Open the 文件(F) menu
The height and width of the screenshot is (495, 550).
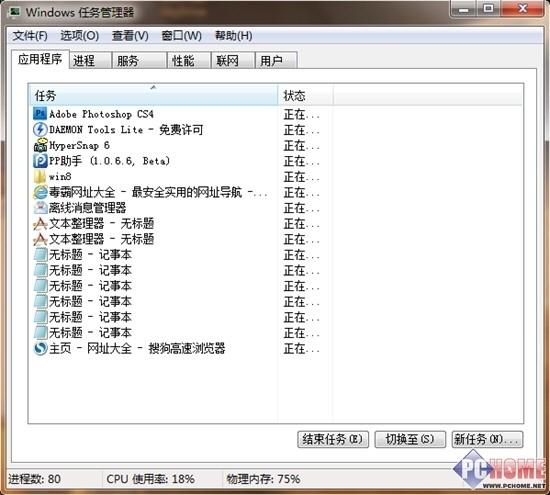30,35
